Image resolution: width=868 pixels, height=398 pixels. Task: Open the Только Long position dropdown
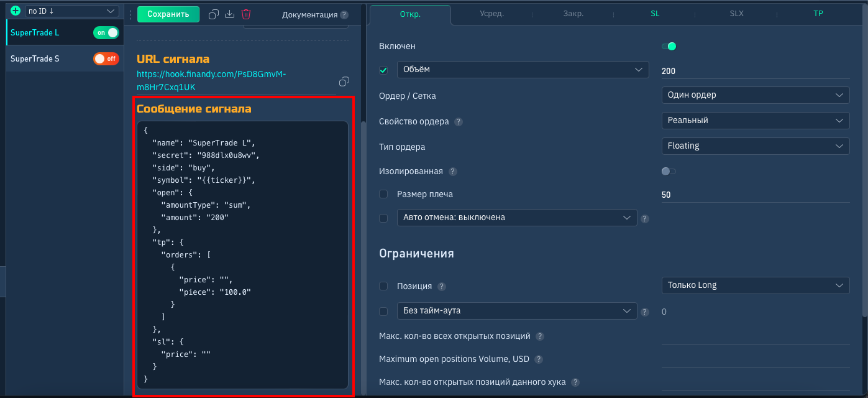point(755,285)
